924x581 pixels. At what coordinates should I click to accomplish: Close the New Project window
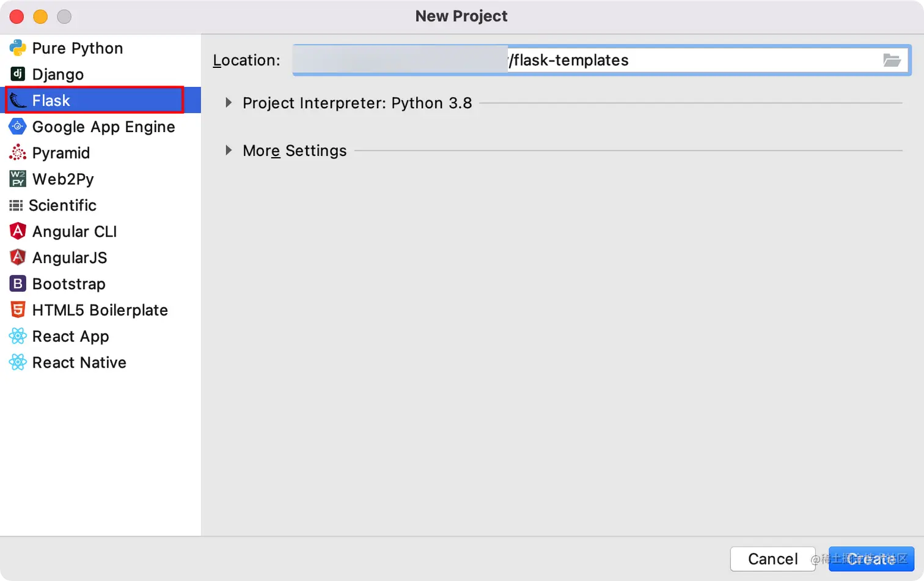pyautogui.click(x=17, y=17)
